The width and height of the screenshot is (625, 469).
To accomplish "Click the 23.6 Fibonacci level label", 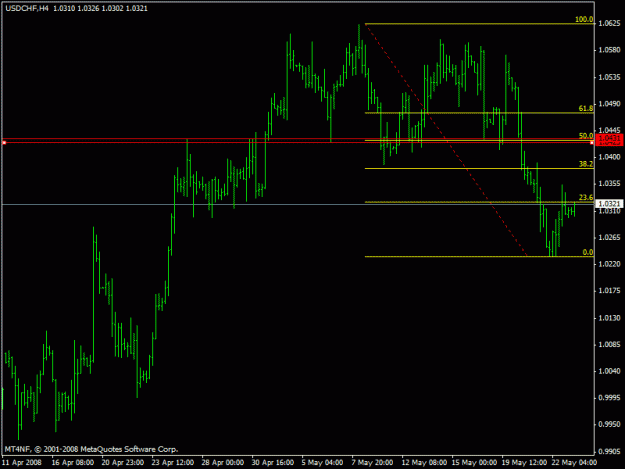I will pos(586,197).
